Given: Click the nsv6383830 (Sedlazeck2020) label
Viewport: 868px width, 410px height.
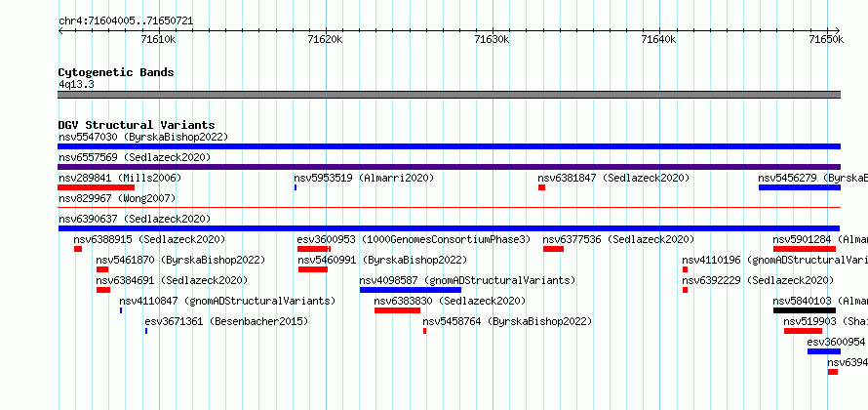Looking at the screenshot, I should point(450,301).
